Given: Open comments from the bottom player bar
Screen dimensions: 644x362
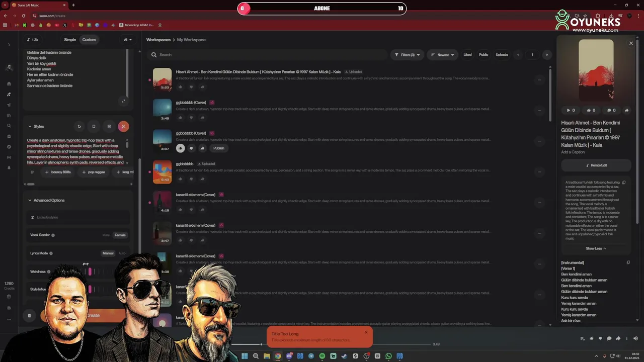Looking at the screenshot, I should (609, 338).
